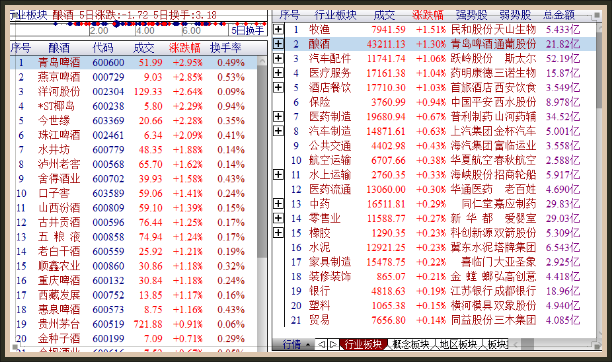Expand the 医疗服务 plus box

point(278,73)
